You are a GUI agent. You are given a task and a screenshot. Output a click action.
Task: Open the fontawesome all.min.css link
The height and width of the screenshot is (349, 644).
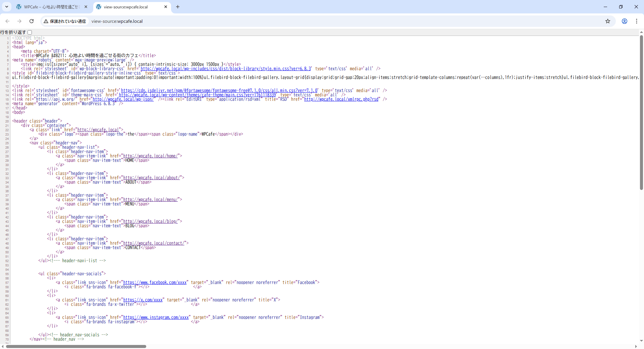[219, 91]
